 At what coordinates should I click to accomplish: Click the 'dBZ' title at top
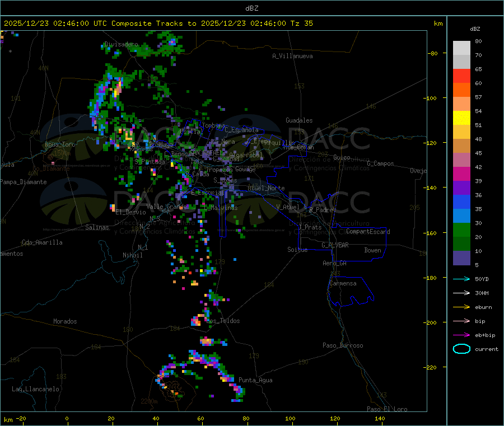click(x=251, y=8)
